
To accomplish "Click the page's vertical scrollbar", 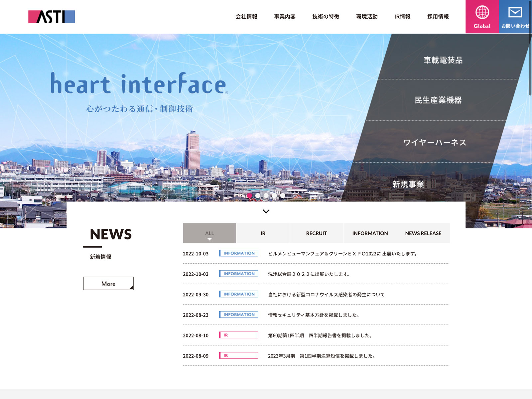I will pyautogui.click(x=530, y=66).
